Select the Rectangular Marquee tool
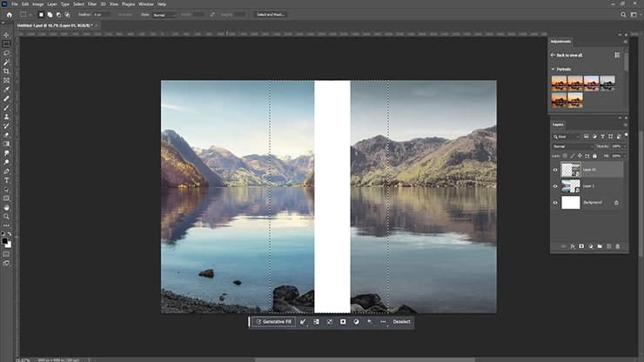644x362 pixels. point(6,44)
